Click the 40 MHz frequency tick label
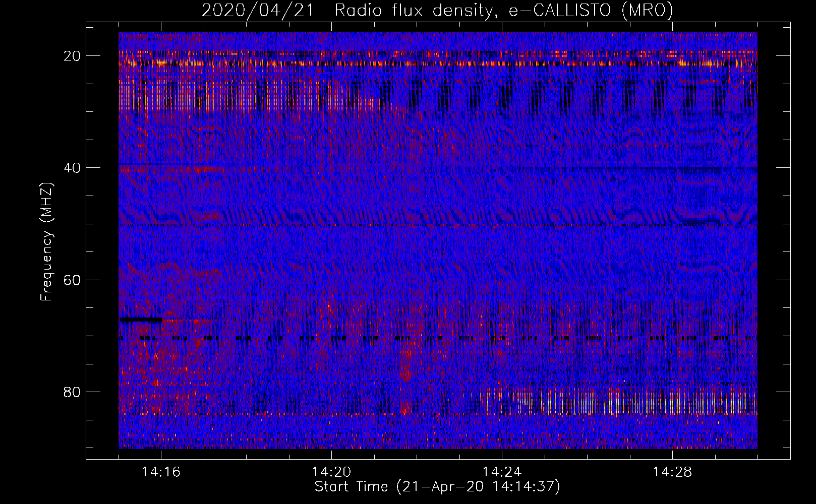The image size is (816, 504). [x=73, y=168]
